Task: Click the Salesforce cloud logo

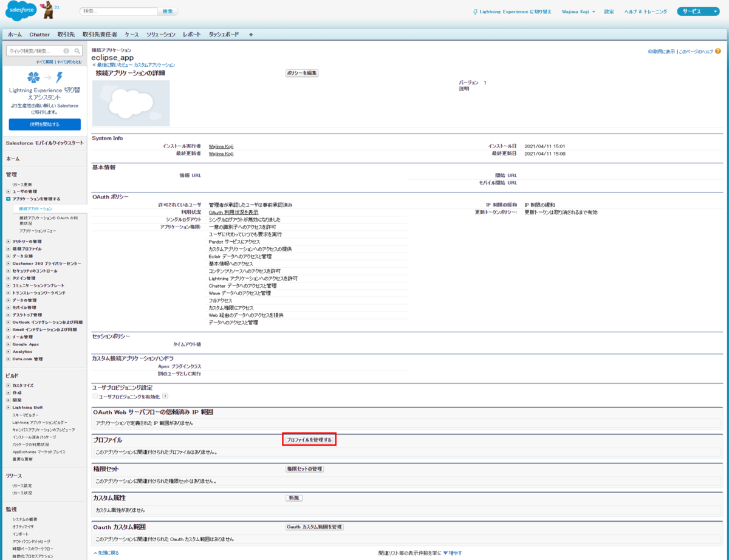Action: (22, 12)
